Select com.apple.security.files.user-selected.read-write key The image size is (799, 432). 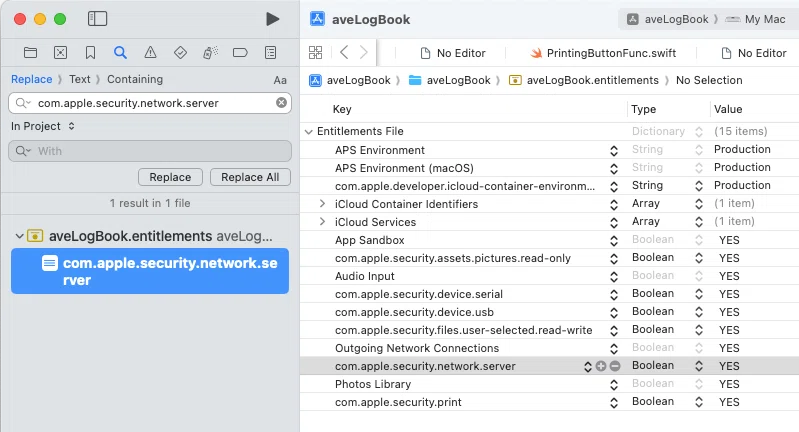pyautogui.click(x=464, y=330)
